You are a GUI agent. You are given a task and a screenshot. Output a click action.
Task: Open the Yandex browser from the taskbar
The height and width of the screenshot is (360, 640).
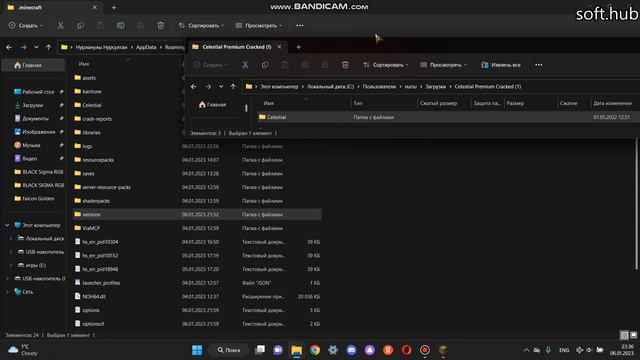tap(388, 350)
